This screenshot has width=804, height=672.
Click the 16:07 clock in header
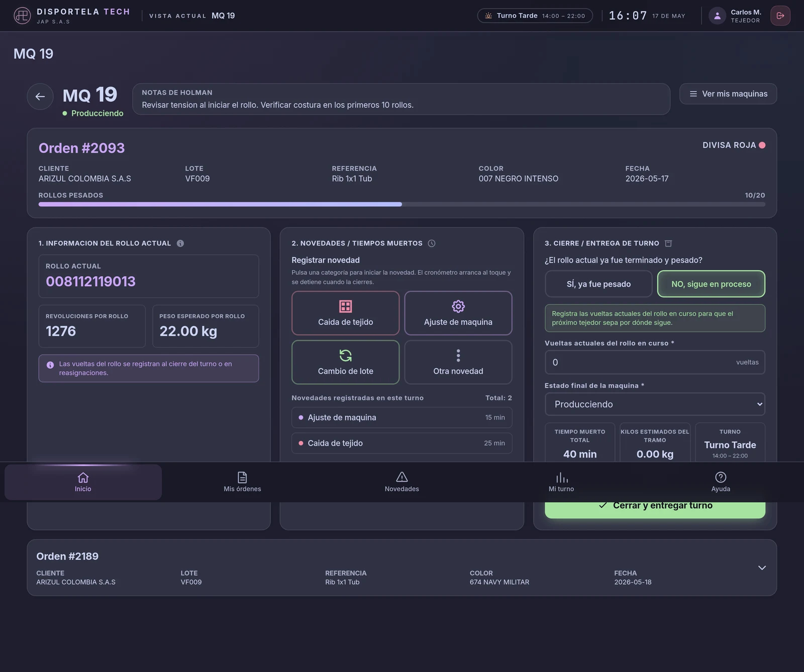628,16
